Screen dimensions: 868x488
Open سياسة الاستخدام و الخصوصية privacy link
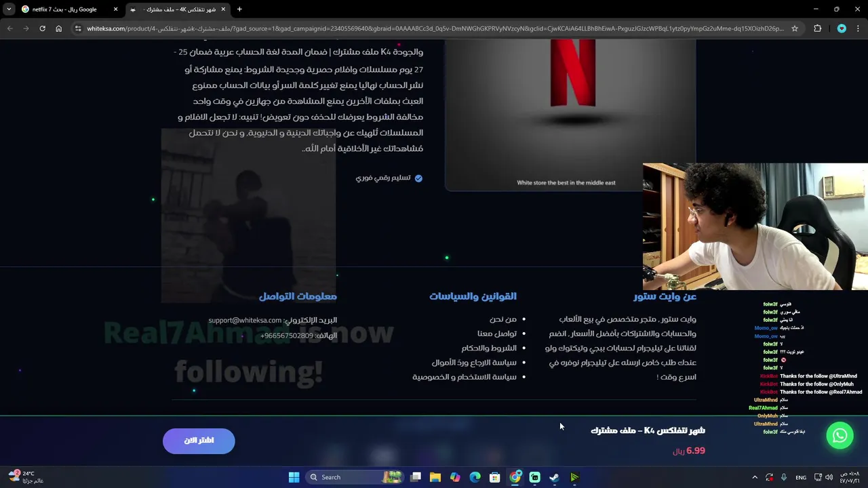coord(465,377)
